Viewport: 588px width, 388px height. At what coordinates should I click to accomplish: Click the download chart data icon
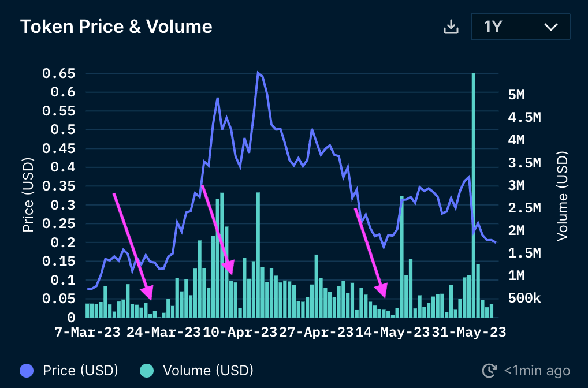click(x=451, y=27)
